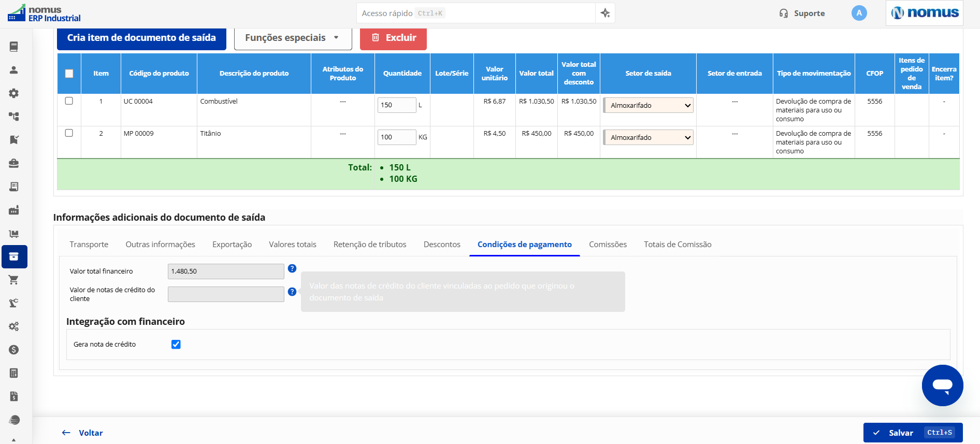Switch to the Transporte tab
Screen dimensions: 980x444
pos(89,245)
